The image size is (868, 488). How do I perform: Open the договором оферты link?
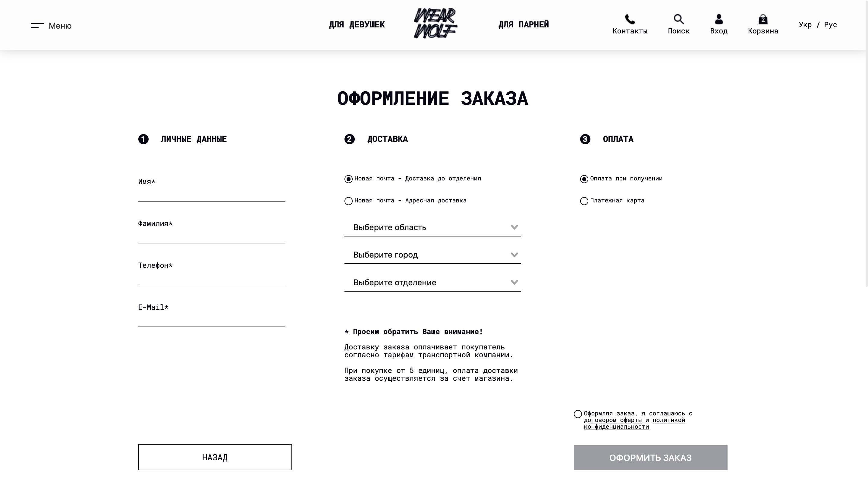613,420
